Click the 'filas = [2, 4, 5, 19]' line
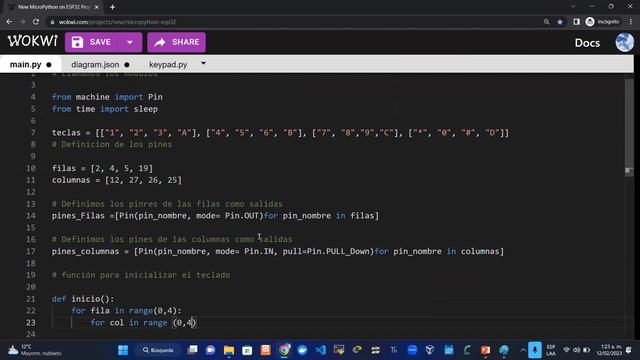The height and width of the screenshot is (360, 640). [102, 168]
